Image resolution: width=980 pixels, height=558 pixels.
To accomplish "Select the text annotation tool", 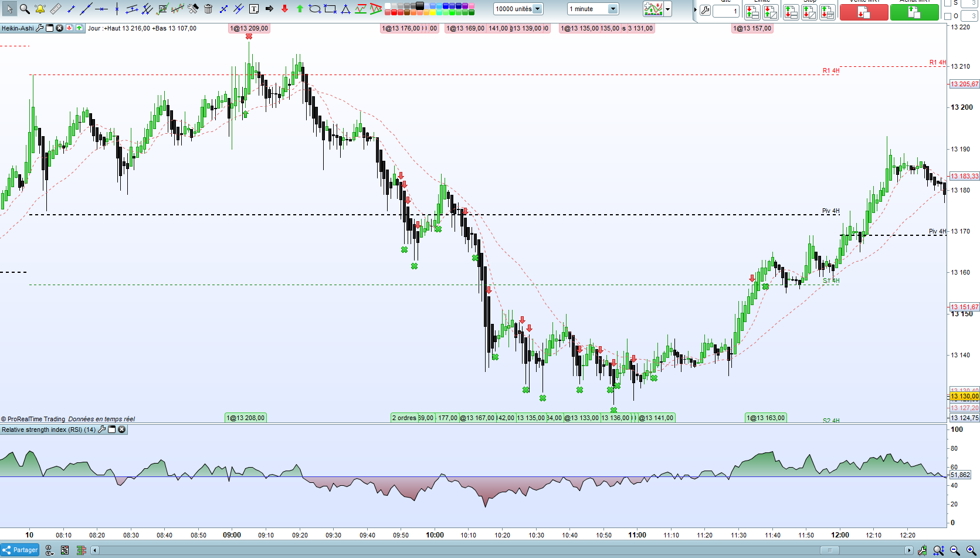I will point(254,9).
